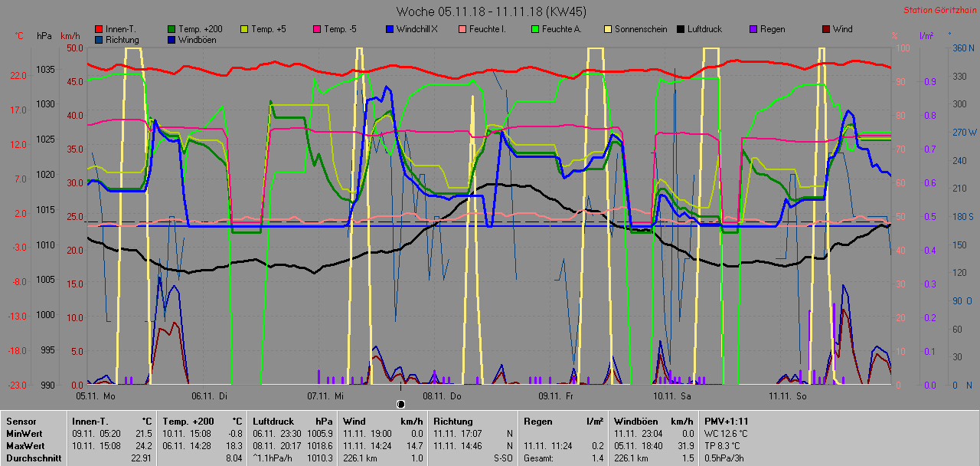This screenshot has width=980, height=466.
Task: Click the 'PMV+1:11' column header
Action: [727, 422]
